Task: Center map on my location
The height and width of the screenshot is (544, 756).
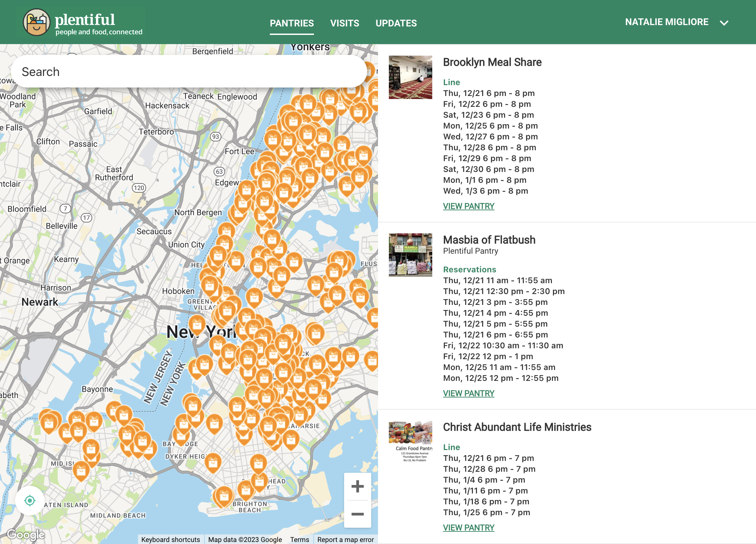Action: (x=30, y=500)
